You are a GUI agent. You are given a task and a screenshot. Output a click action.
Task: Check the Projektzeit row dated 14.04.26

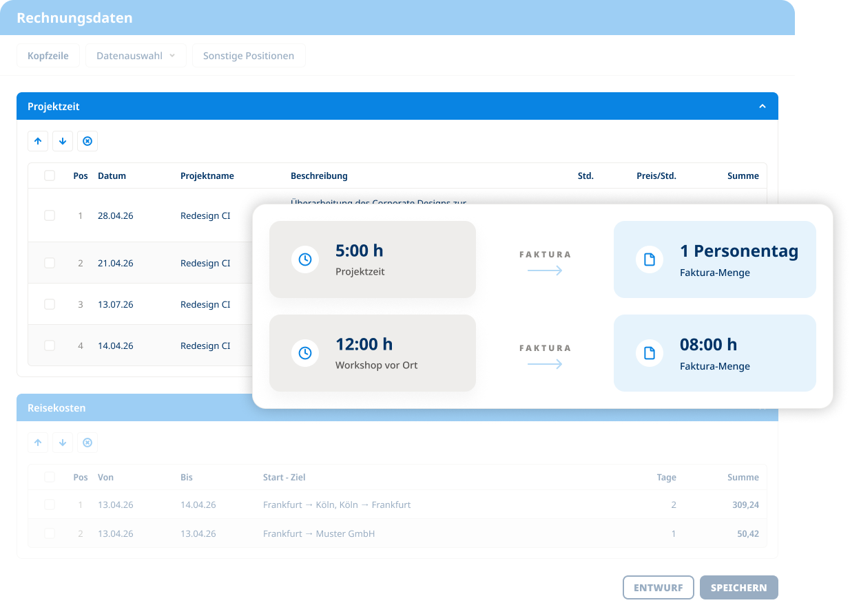pos(50,346)
